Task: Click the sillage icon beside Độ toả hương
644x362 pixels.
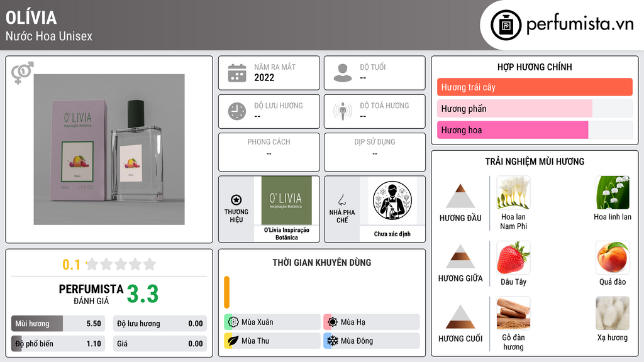Action: pos(343,111)
